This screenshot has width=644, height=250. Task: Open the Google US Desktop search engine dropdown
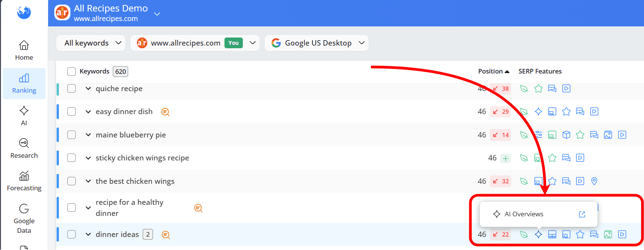[x=317, y=43]
